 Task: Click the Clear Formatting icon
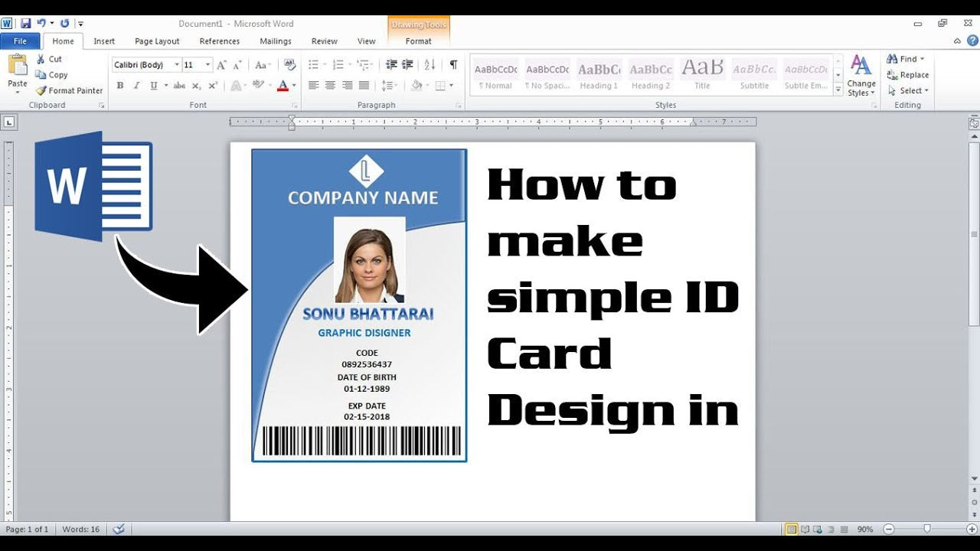[x=289, y=65]
